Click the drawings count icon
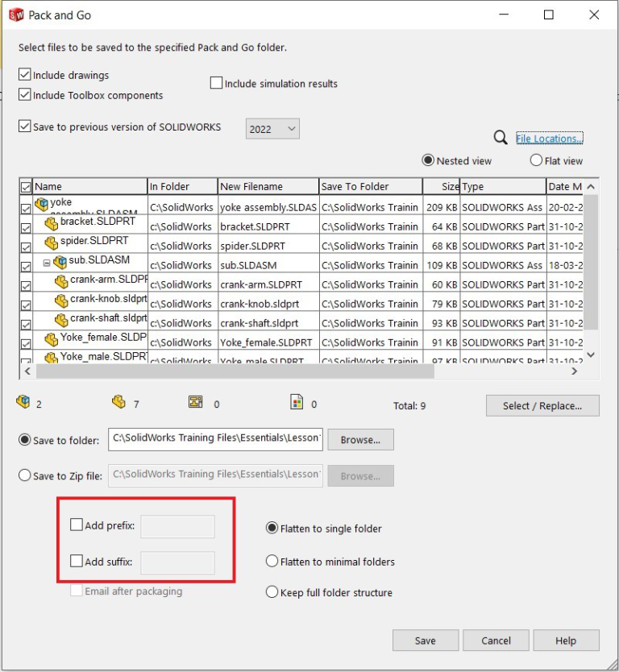 (x=196, y=401)
